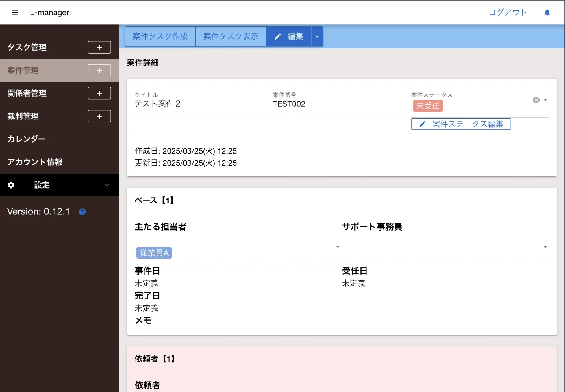The image size is (565, 392).
Task: Open the 案件ステータス dropdown arrow
Action: (x=545, y=100)
